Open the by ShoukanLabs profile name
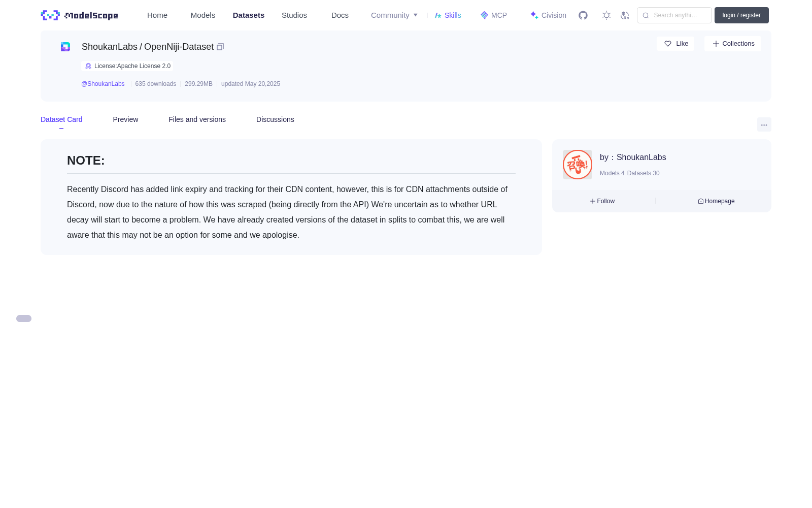Viewport: 812px width, 508px height. pyautogui.click(x=633, y=157)
